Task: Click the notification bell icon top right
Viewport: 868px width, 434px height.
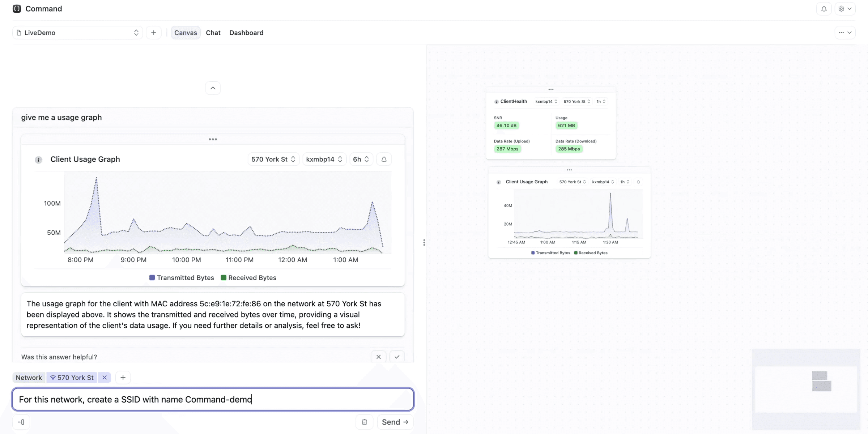Action: (824, 9)
